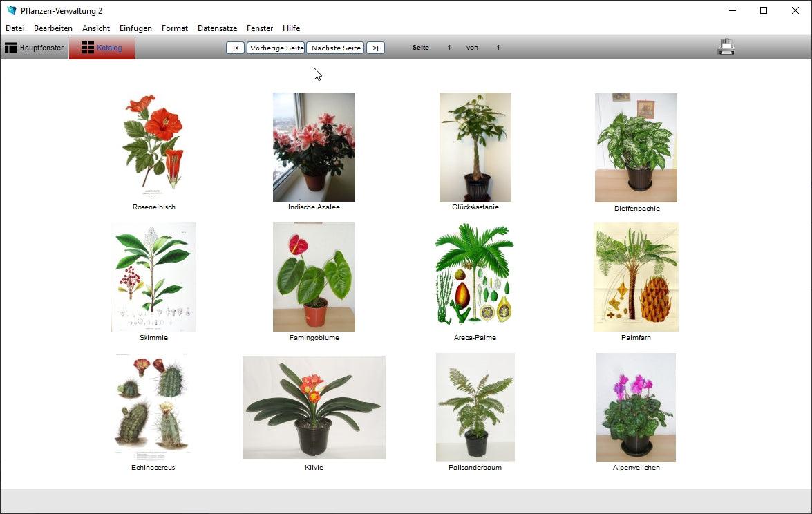Open the Einfügen menu
The image size is (812, 514).
click(135, 28)
